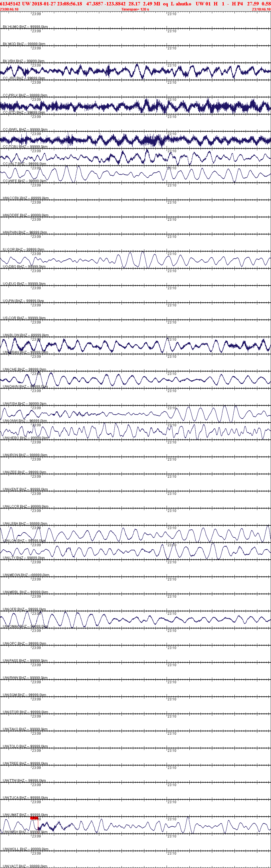Select the BK.HUMO BHZ station label

[25, 27]
